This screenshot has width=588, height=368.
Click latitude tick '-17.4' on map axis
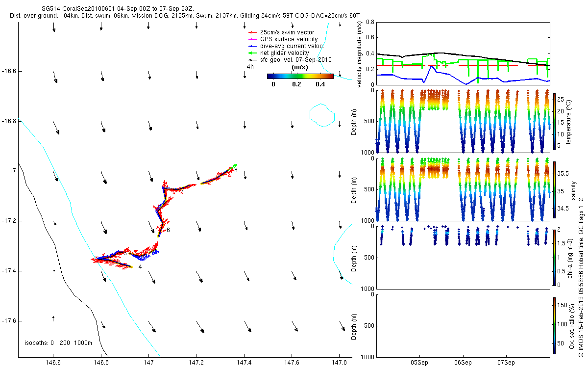(x=9, y=271)
